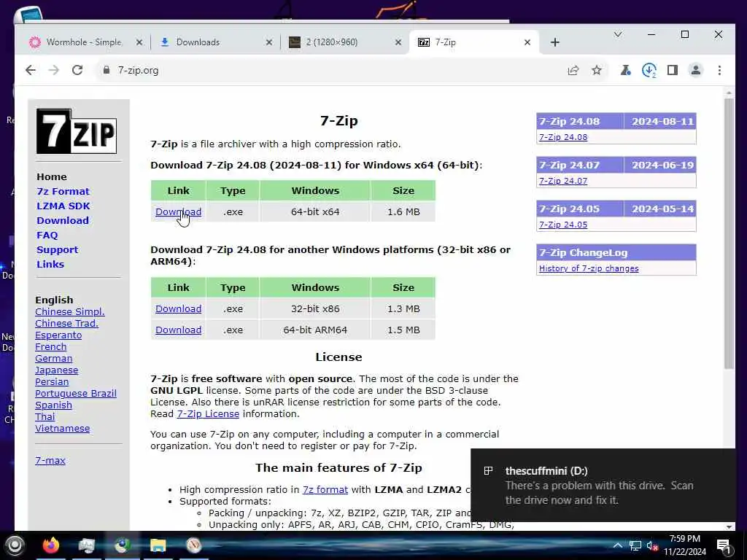Switch language to German

click(53, 359)
